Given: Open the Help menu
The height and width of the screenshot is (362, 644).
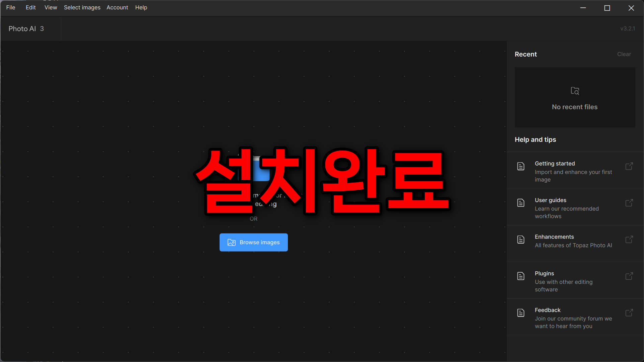Looking at the screenshot, I should 141,7.
